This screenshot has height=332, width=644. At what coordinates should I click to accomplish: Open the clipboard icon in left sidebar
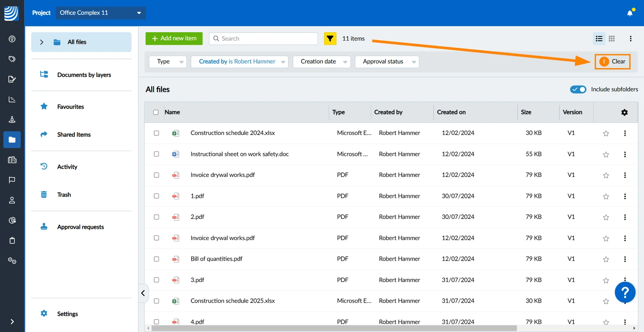point(12,241)
